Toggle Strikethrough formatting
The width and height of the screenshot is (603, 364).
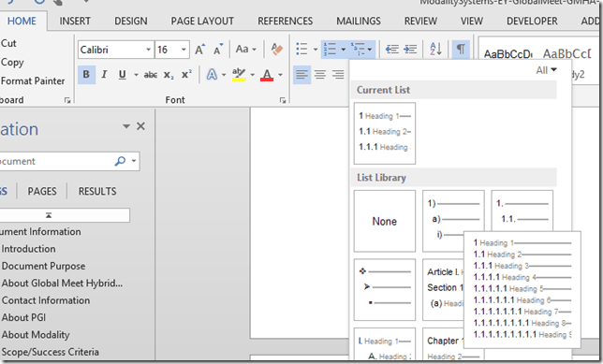[151, 75]
